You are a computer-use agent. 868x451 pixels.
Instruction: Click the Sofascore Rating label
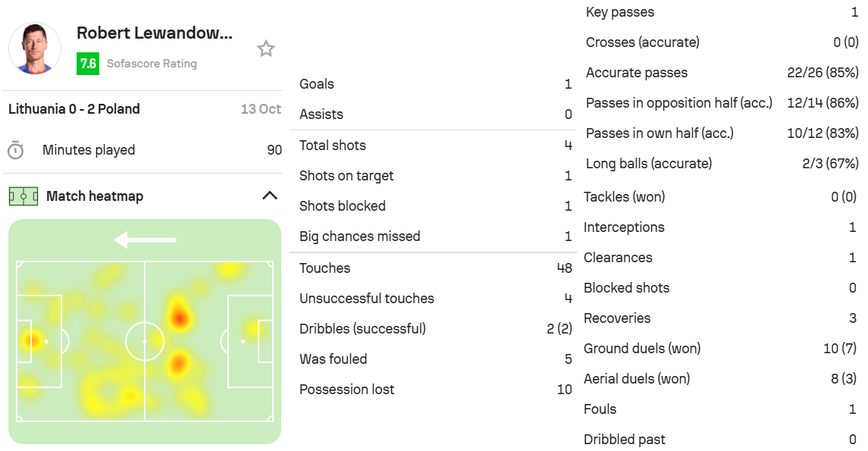pyautogui.click(x=152, y=64)
